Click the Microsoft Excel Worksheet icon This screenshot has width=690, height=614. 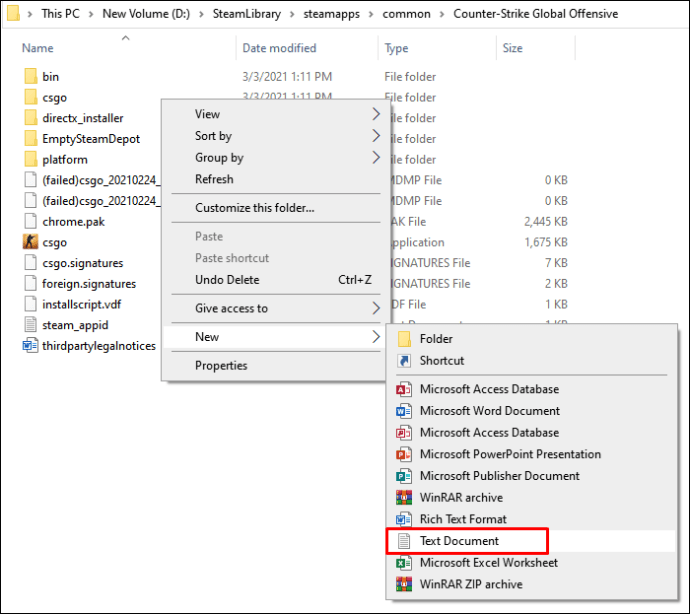point(404,563)
